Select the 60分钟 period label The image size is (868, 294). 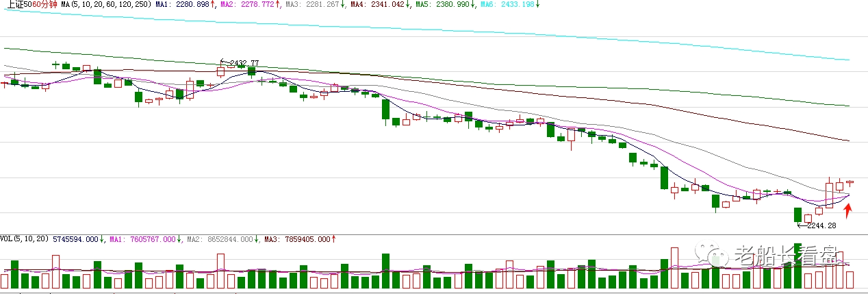pyautogui.click(x=46, y=4)
